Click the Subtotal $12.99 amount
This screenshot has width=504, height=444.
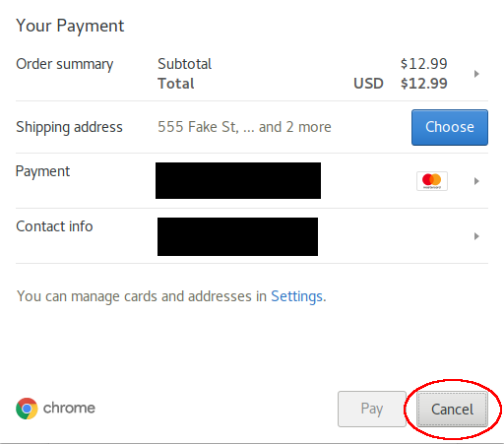tap(423, 64)
